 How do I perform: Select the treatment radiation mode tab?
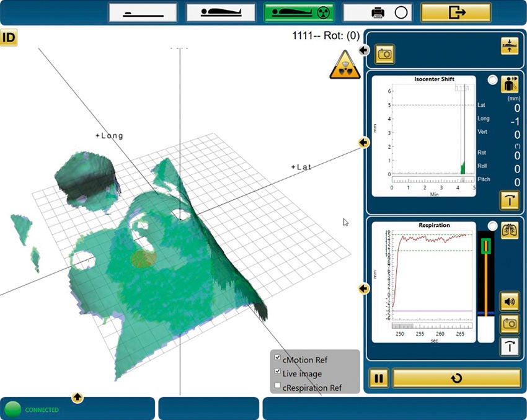click(x=299, y=13)
